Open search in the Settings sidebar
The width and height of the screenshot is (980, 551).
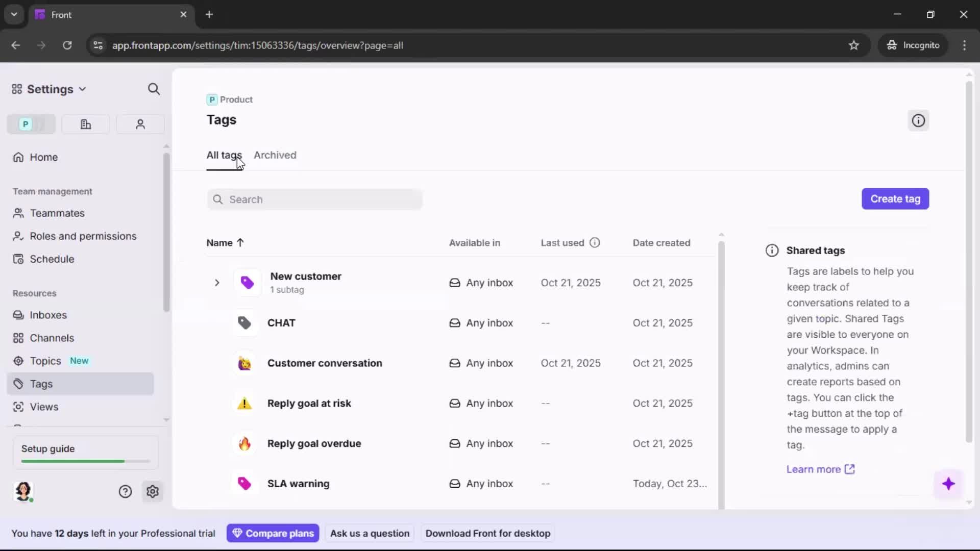(154, 89)
